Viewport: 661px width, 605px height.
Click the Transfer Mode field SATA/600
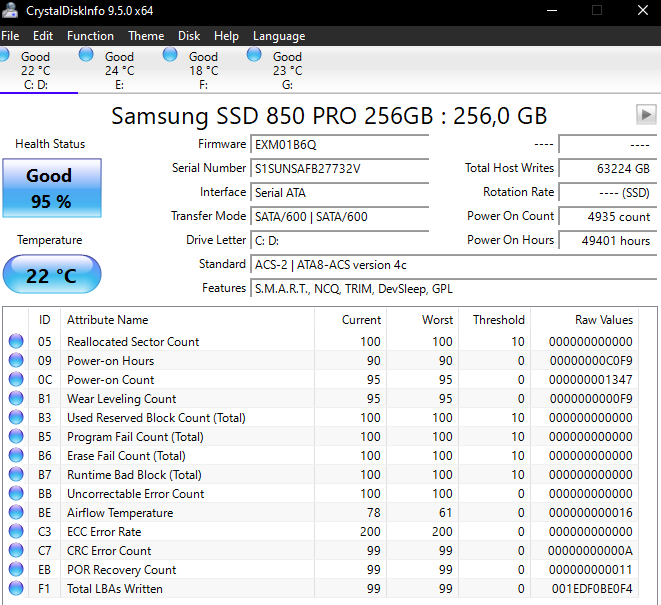tap(340, 217)
